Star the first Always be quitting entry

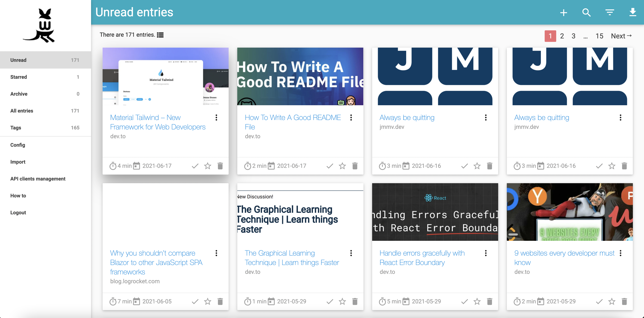pos(477,166)
